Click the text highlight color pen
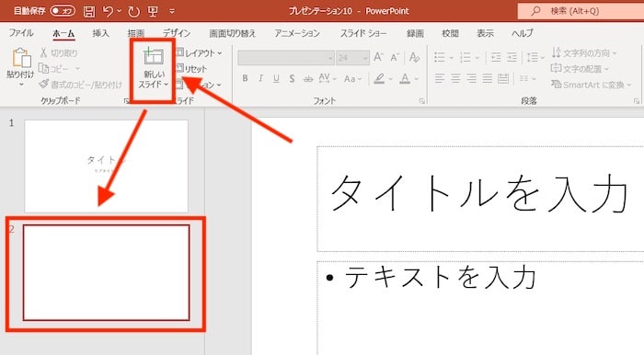644x355 pixels. [379, 78]
